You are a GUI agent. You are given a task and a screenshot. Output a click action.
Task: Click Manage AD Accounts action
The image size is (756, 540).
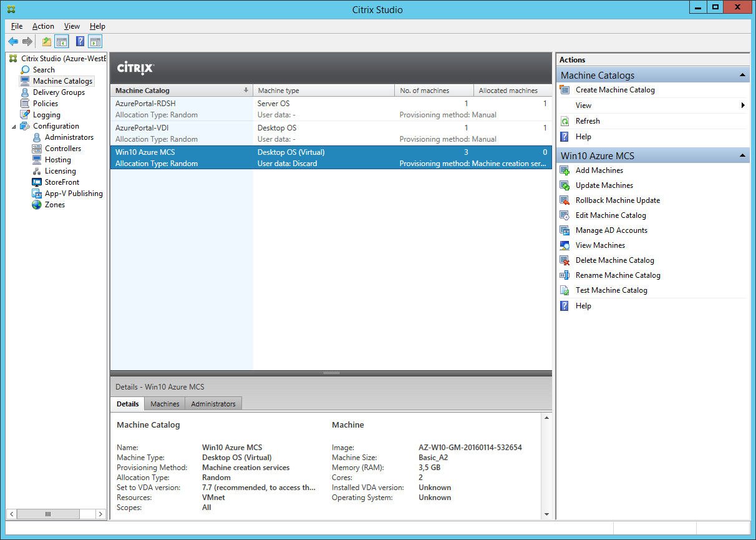point(611,230)
